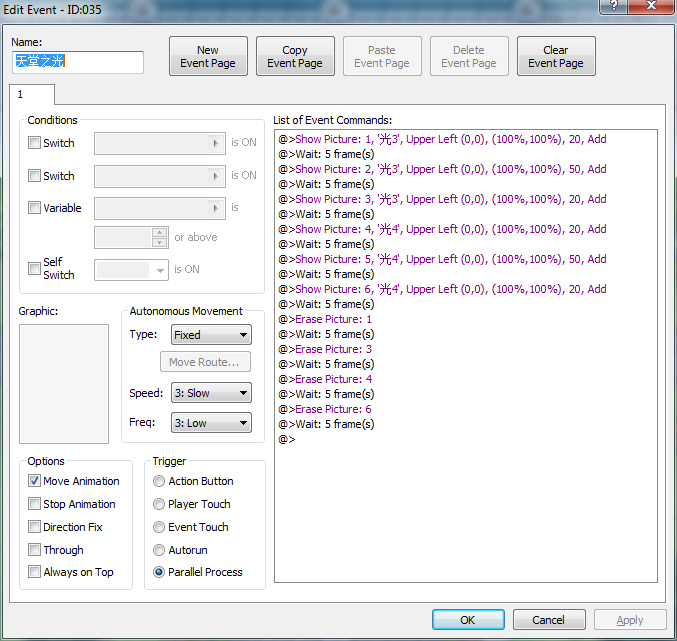Screen dimensions: 677x641
Task: Click the Move Route... button
Action: 205,362
